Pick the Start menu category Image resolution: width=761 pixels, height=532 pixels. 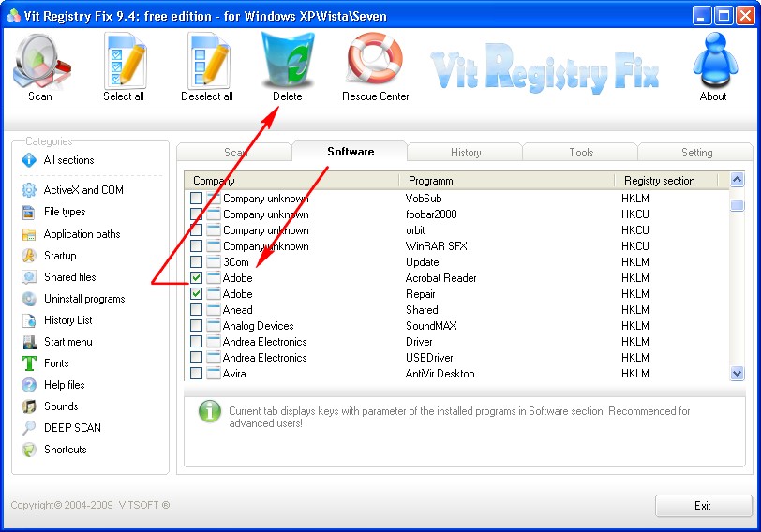click(56, 342)
